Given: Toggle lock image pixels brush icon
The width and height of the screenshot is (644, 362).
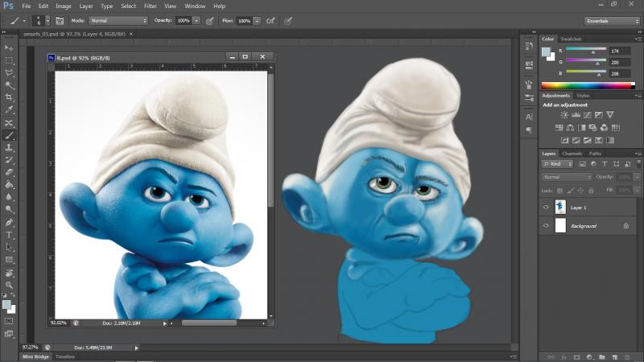Looking at the screenshot, I should [571, 191].
